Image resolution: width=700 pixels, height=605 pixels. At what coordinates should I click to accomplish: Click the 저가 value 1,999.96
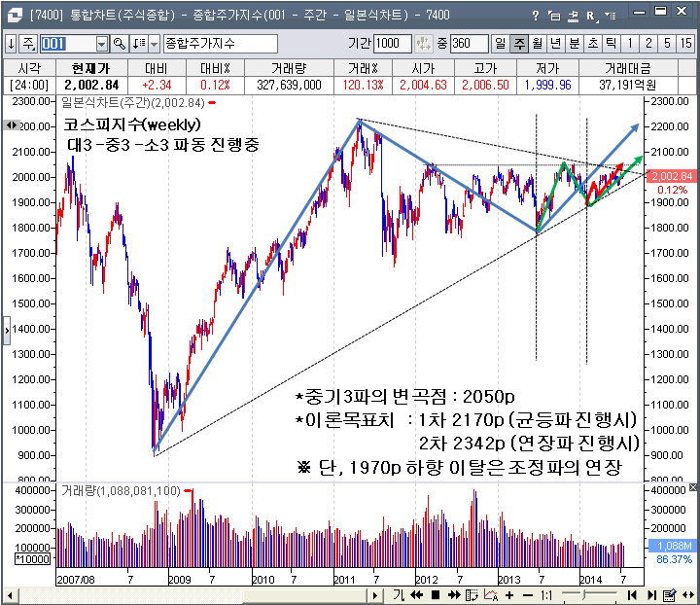pos(547,85)
